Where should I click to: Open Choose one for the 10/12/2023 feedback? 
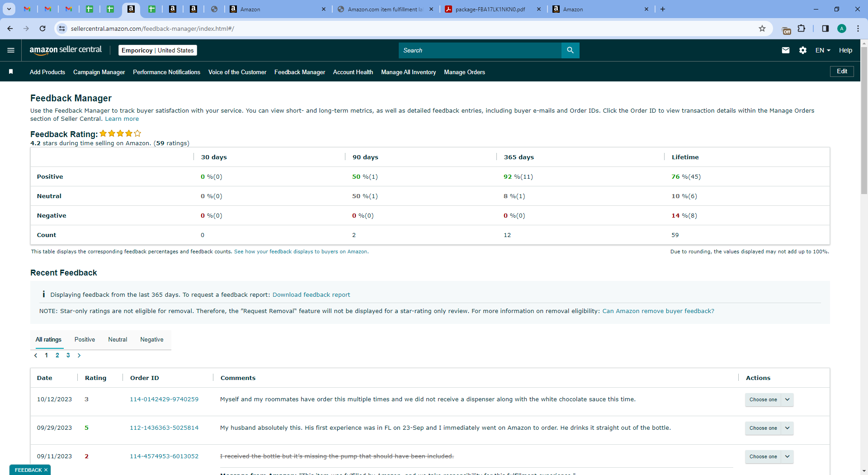(x=769, y=399)
